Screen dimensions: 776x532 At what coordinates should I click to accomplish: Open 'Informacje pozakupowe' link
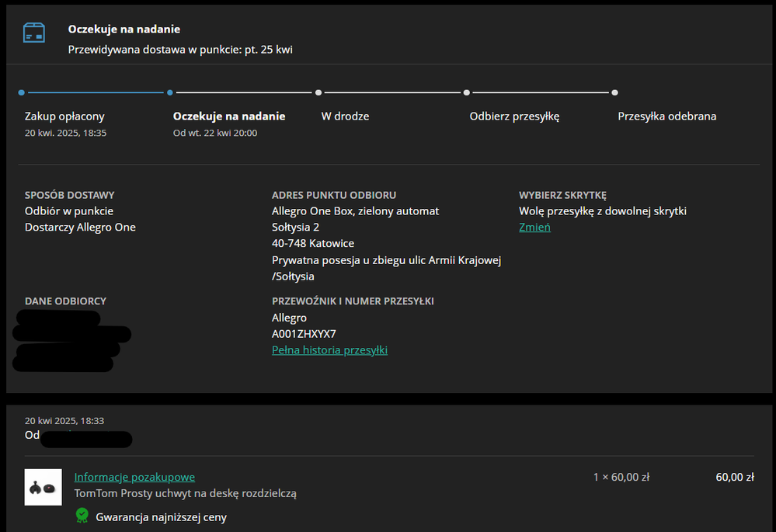(134, 477)
